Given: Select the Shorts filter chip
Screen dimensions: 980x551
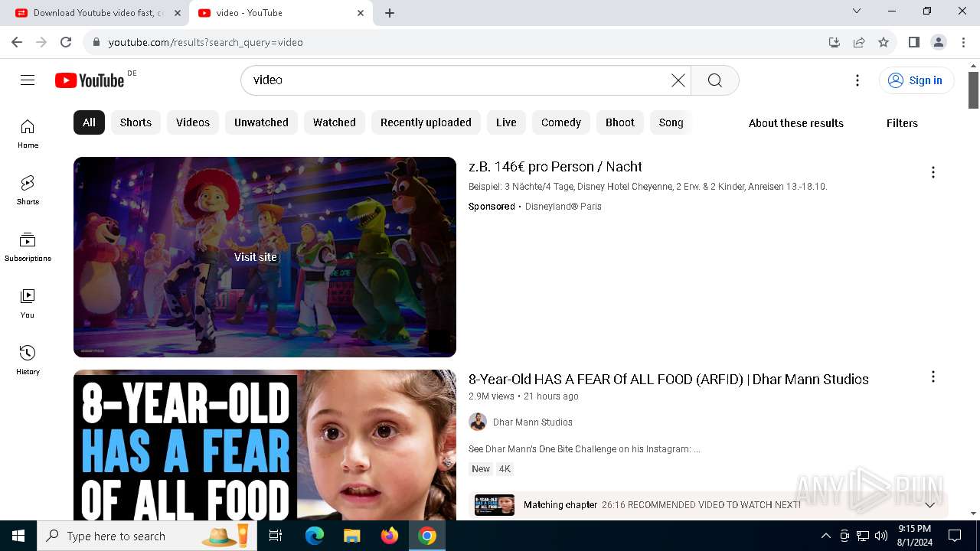Looking at the screenshot, I should click(136, 122).
